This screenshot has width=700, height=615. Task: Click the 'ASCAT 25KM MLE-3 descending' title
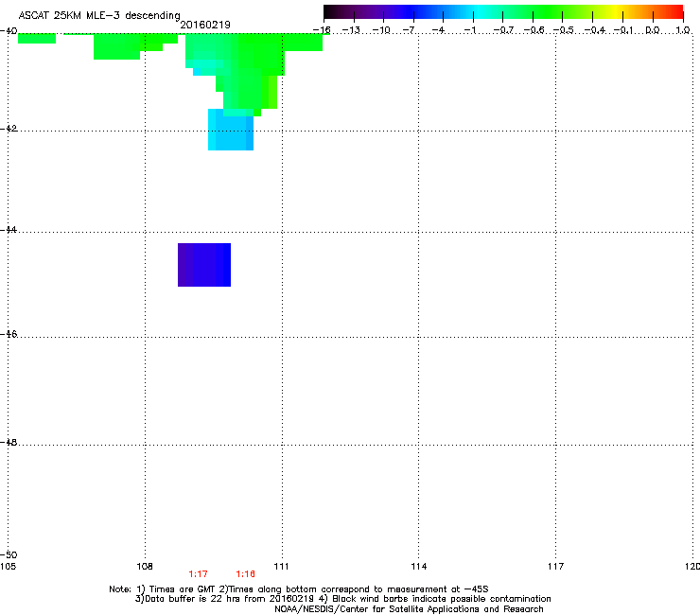pyautogui.click(x=99, y=16)
